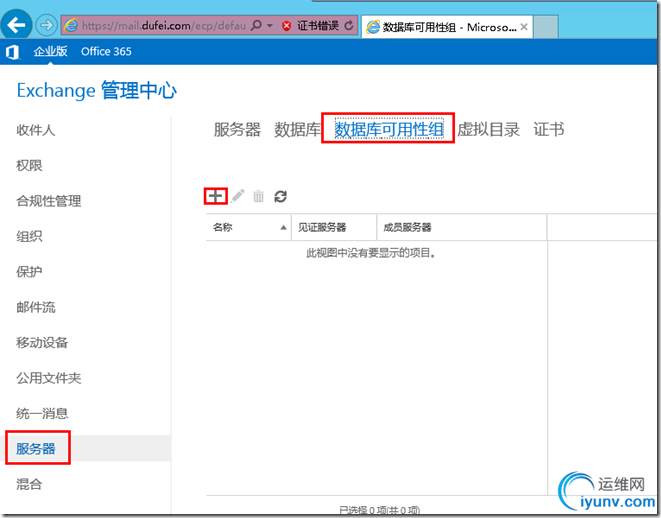Switch to the 数据库 tab
661x518 pixels.
point(298,129)
